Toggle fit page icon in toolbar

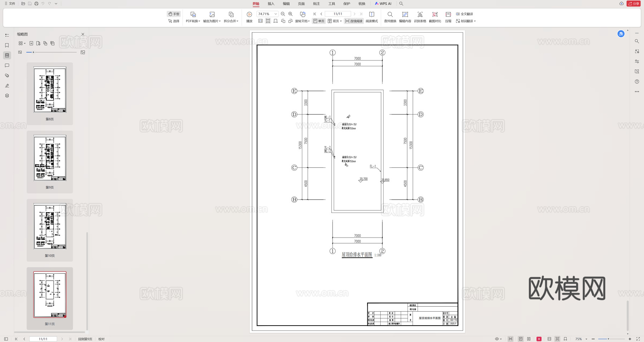268,21
